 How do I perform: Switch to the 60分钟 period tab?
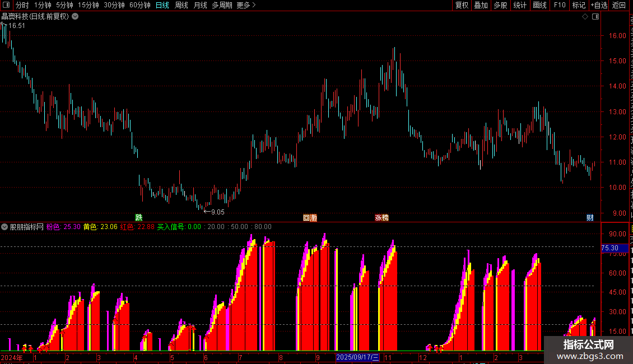[x=139, y=5]
